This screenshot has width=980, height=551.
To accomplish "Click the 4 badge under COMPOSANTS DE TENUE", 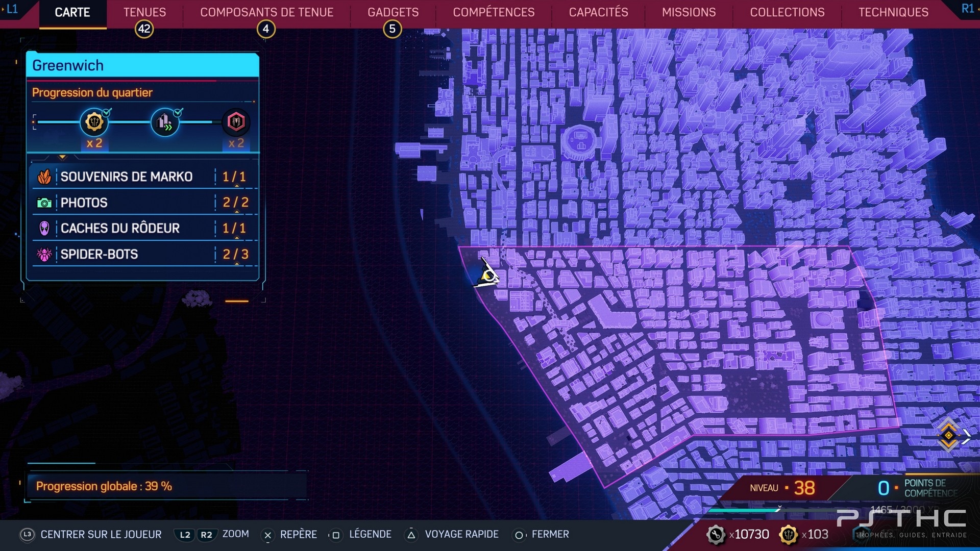I will click(x=265, y=29).
